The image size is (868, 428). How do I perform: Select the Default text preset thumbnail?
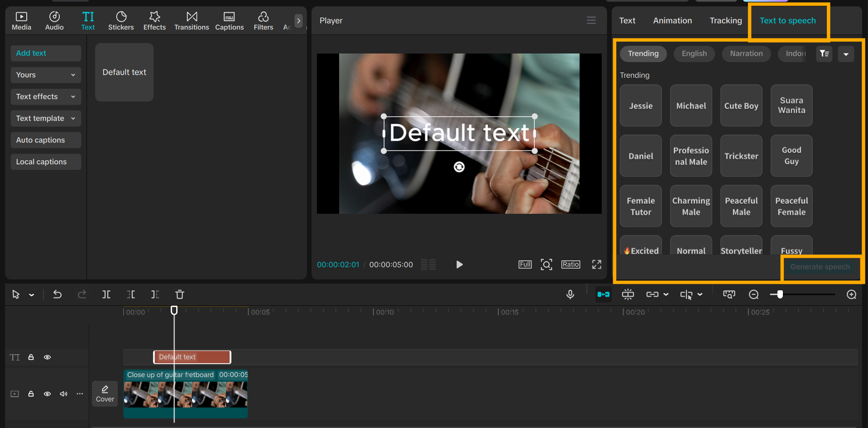[124, 72]
